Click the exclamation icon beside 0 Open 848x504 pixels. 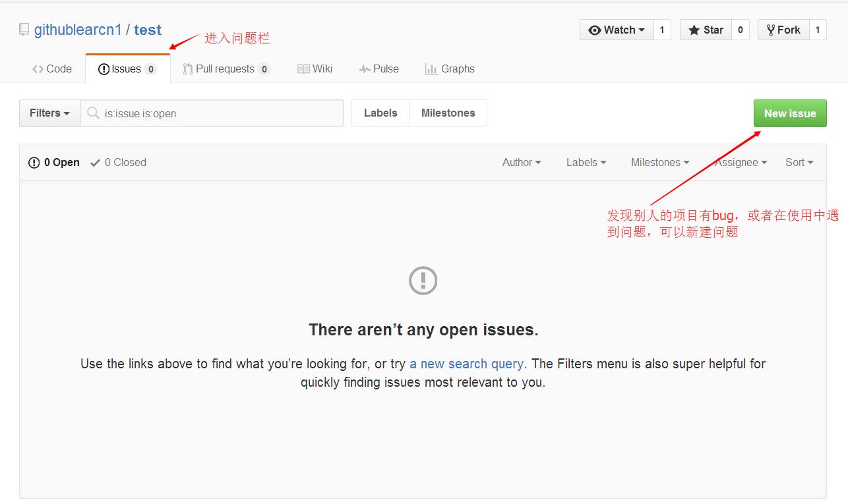(34, 162)
